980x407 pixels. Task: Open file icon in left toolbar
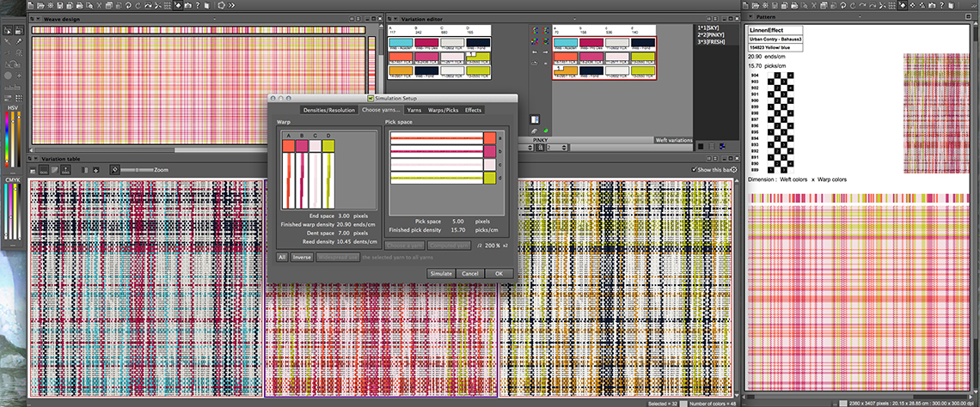coord(40,5)
